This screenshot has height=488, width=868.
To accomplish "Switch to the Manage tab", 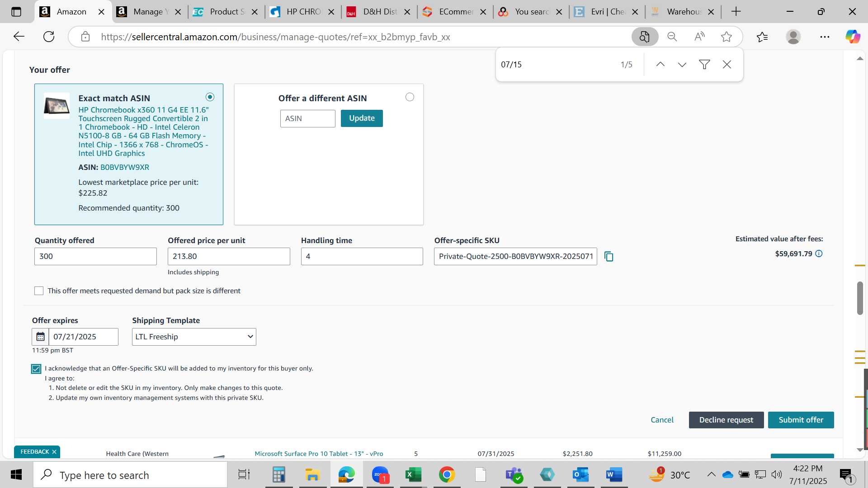I will click(148, 12).
